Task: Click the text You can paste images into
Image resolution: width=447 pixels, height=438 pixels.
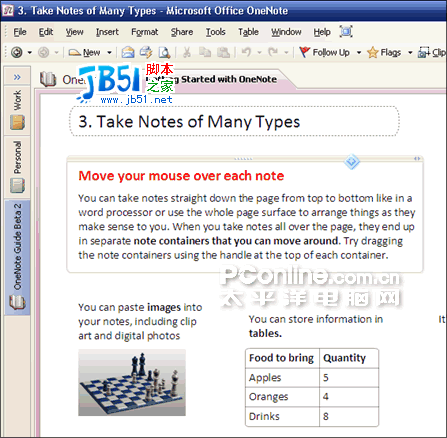Action: [x=140, y=307]
